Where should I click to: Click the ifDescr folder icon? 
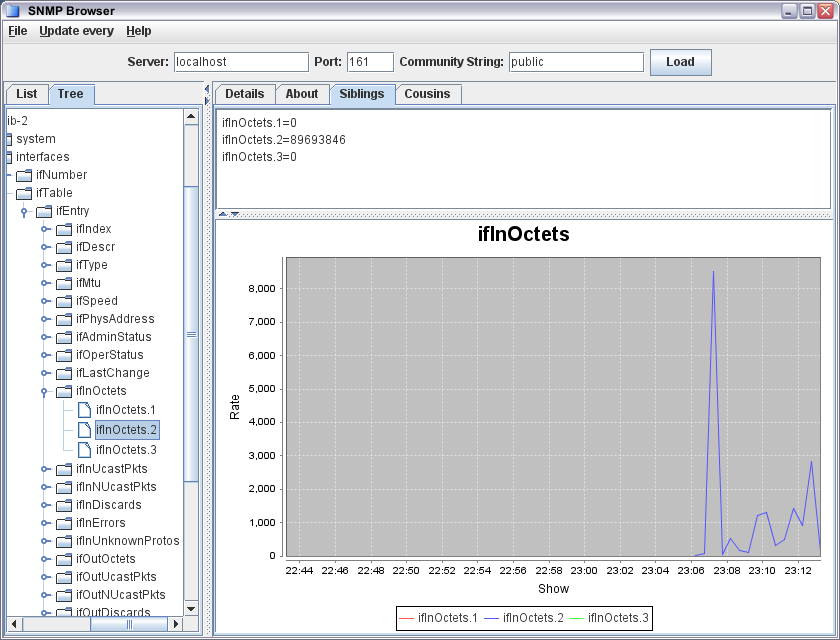click(x=64, y=247)
